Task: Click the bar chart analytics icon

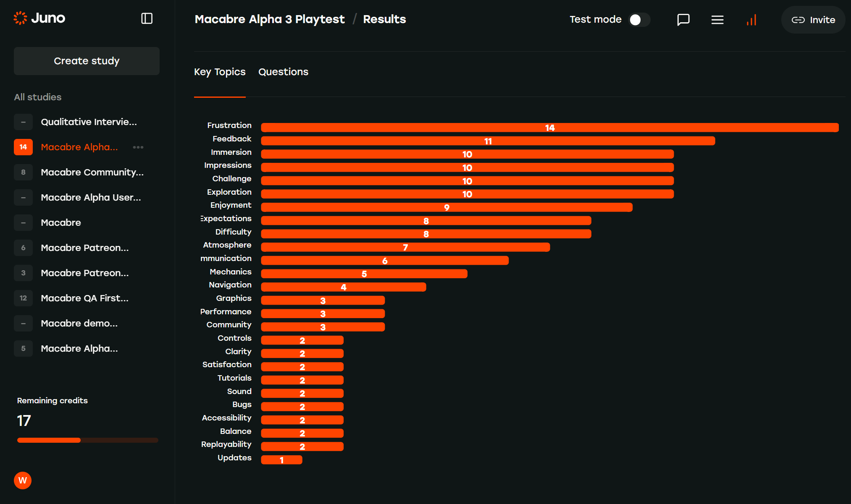Action: (751, 20)
